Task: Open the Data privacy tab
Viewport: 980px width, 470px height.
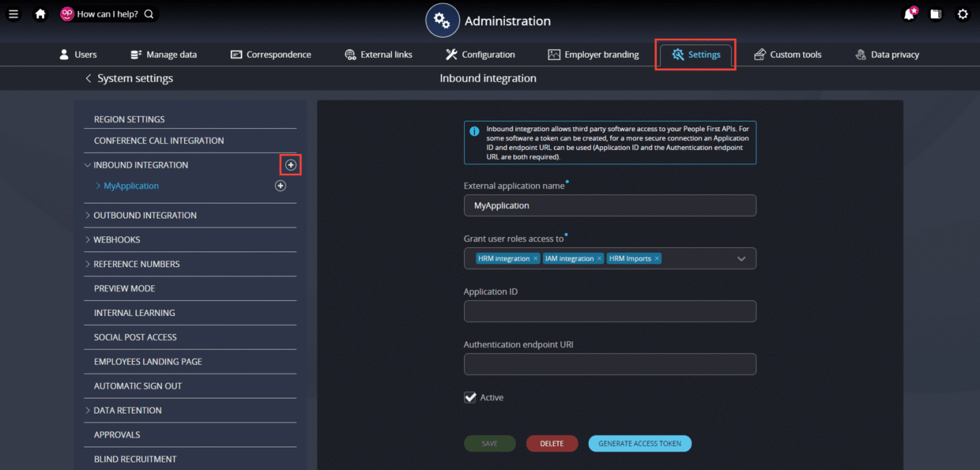Action: point(887,54)
